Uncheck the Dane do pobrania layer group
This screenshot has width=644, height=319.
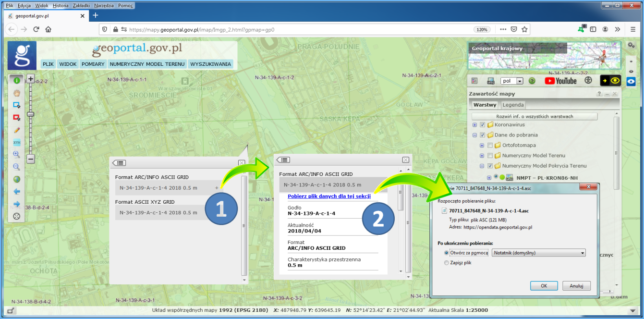click(483, 135)
